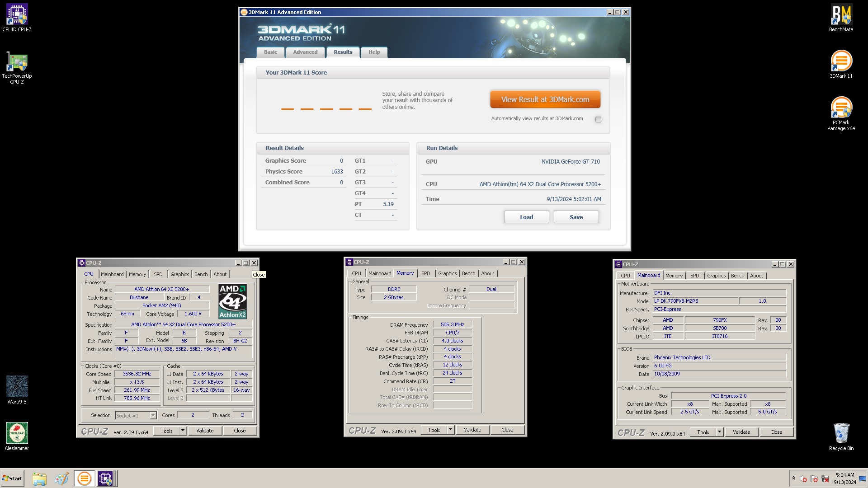Click the title-bar icon of the CPU-Z window showing the Mainboard tab
This screenshot has height=488, width=868.
click(618, 264)
